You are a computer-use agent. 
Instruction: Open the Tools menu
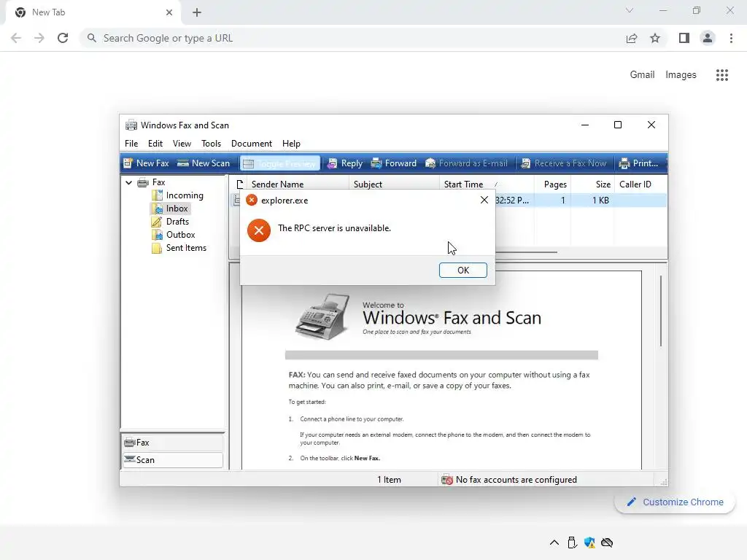pyautogui.click(x=211, y=144)
